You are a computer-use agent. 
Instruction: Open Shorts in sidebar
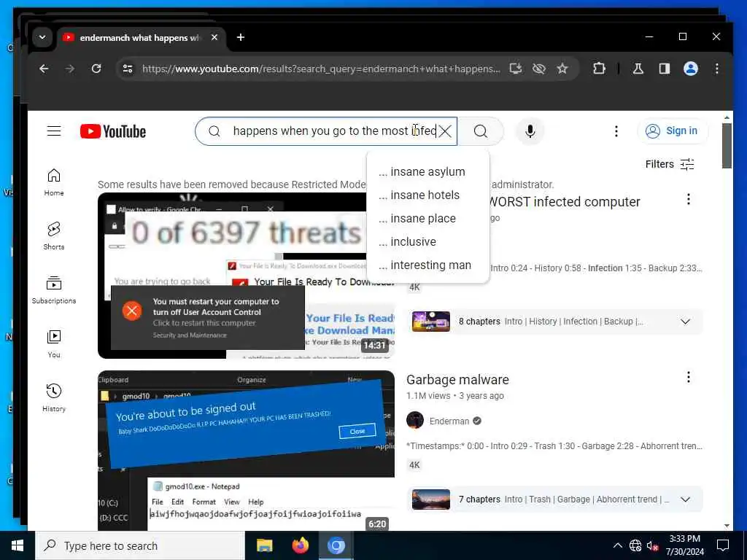click(54, 236)
